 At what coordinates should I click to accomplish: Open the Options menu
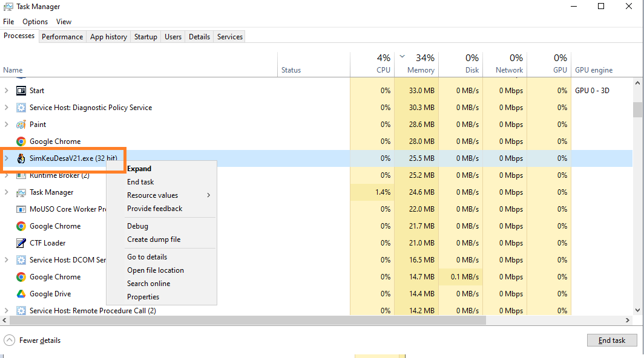(35, 22)
